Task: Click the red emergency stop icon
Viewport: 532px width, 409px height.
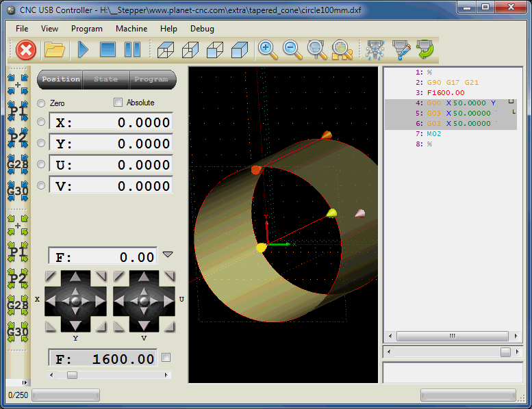Action: (26, 50)
